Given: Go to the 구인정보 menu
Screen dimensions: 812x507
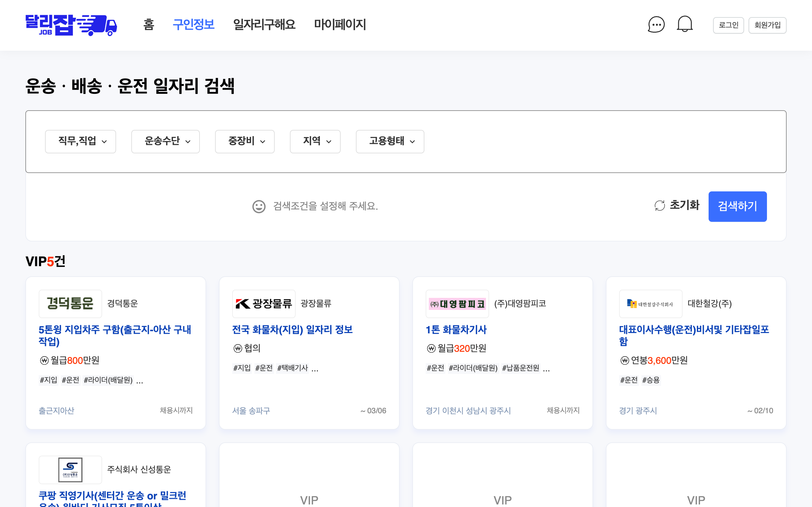Looking at the screenshot, I should 193,24.
